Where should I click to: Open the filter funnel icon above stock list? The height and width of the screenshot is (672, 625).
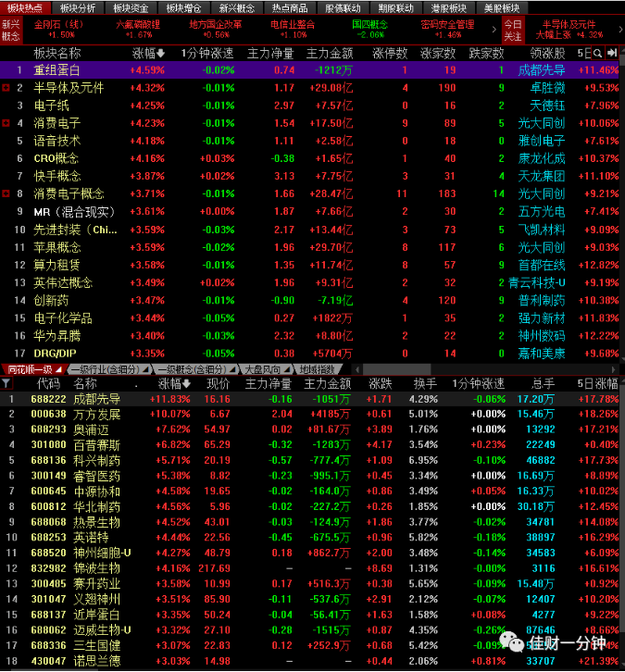[x=6, y=383]
